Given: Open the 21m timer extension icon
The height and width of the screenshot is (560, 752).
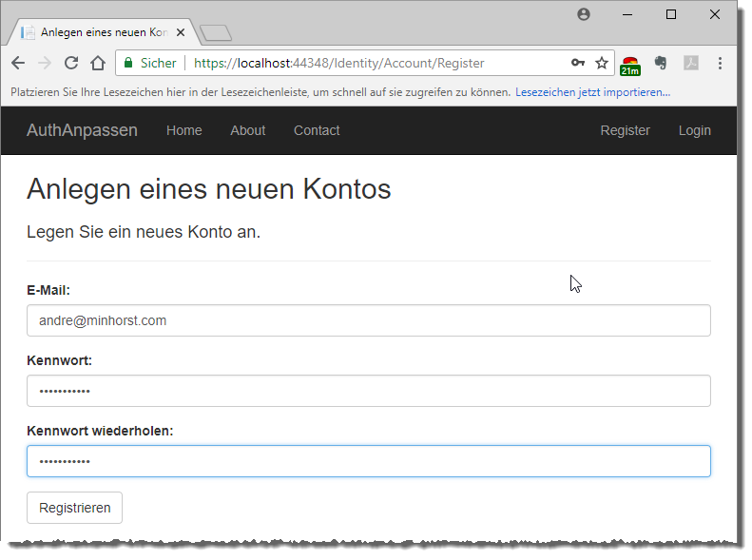Looking at the screenshot, I should point(629,66).
